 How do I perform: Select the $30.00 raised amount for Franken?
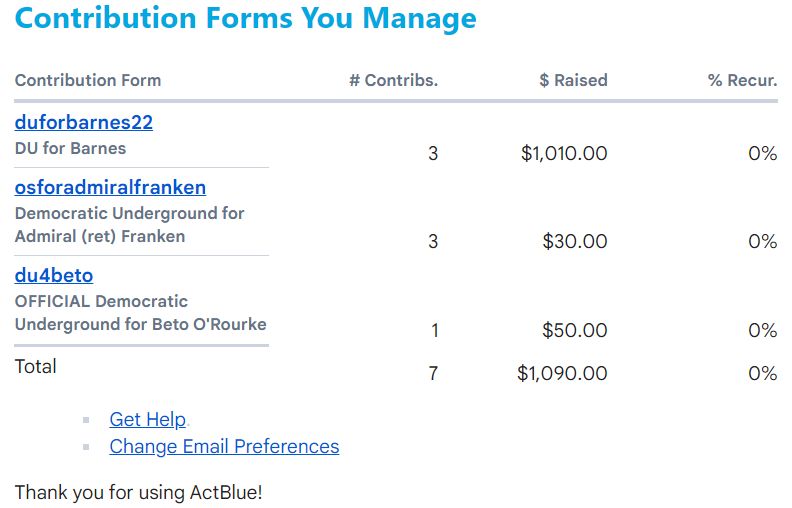pyautogui.click(x=575, y=241)
